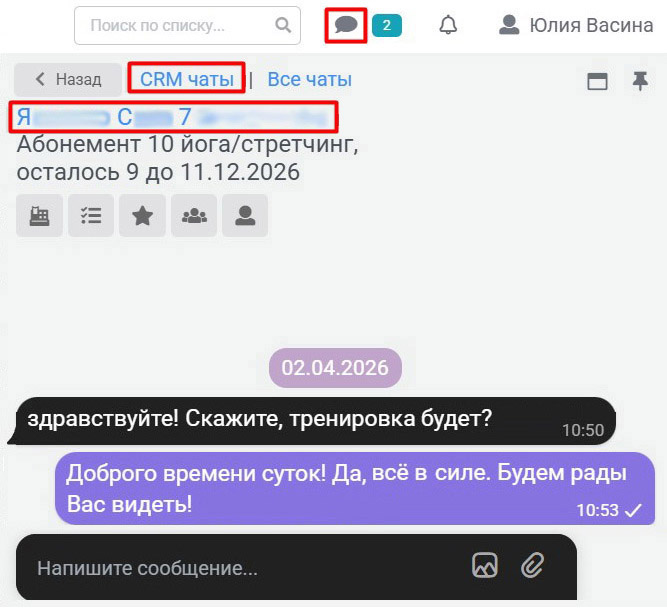Click the 10:53 sent message timestamp

[597, 510]
